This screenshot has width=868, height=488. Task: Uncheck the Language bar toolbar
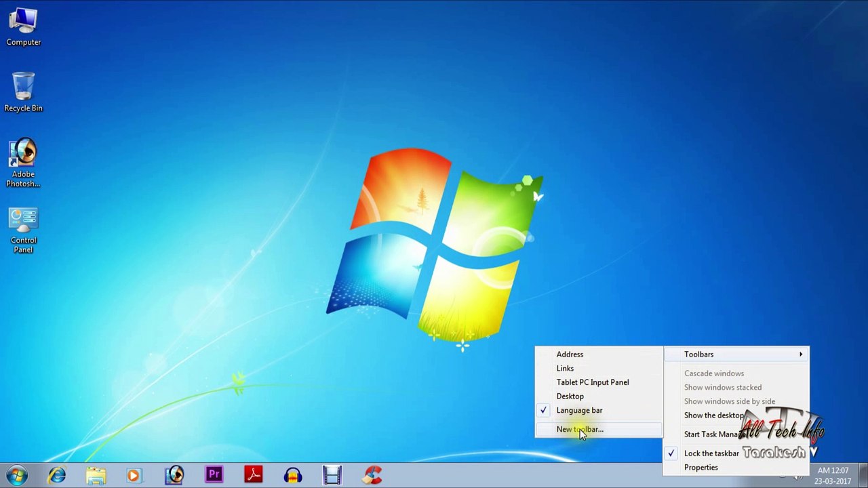click(599, 410)
